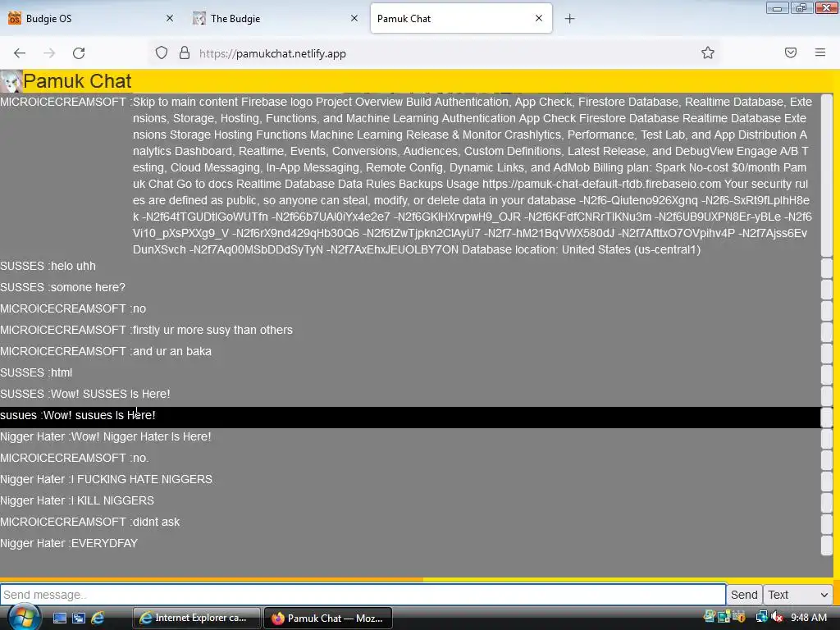Click the Budgie OS tab favicon
840x630 pixels.
click(x=15, y=18)
